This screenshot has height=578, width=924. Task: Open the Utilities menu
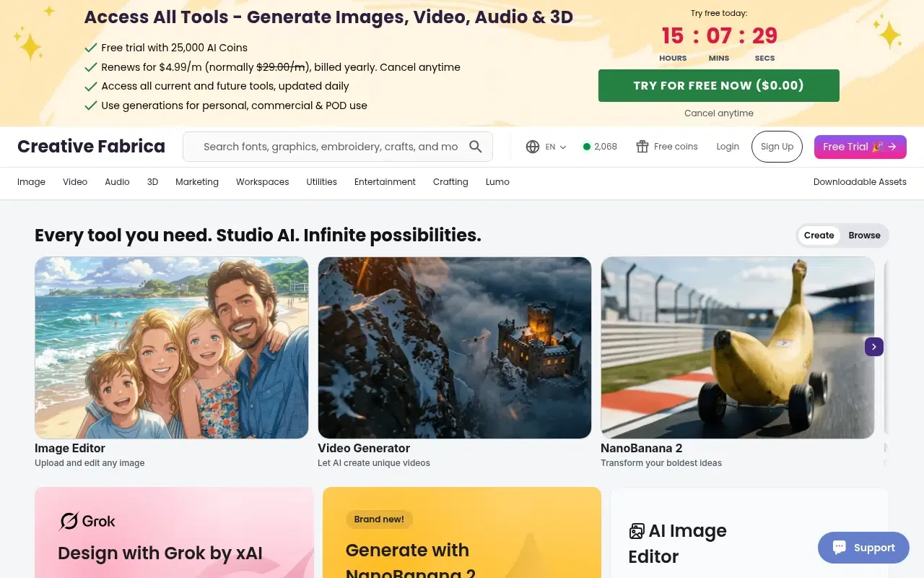(321, 182)
